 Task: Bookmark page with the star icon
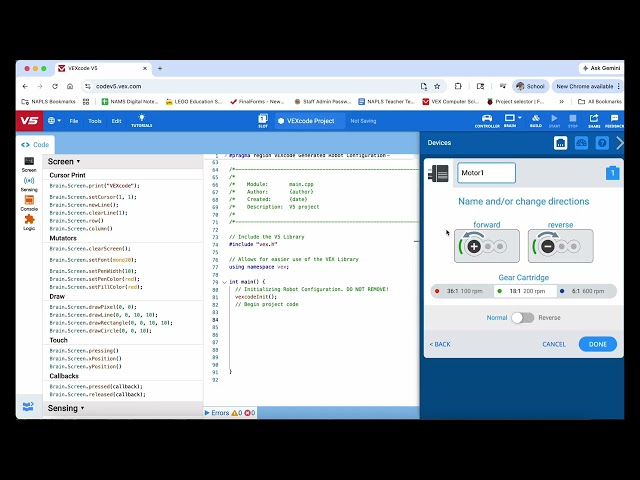point(437,86)
